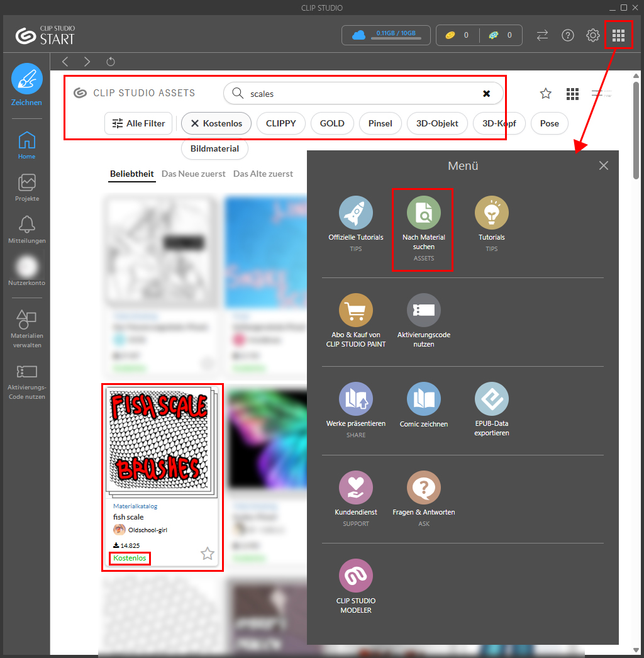Screen dimensions: 644x658
Task: Click the vertical scrollbar thumb
Action: click(x=636, y=130)
